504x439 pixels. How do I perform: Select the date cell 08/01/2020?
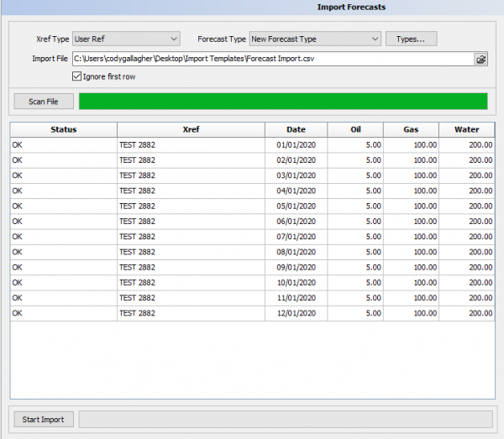296,252
